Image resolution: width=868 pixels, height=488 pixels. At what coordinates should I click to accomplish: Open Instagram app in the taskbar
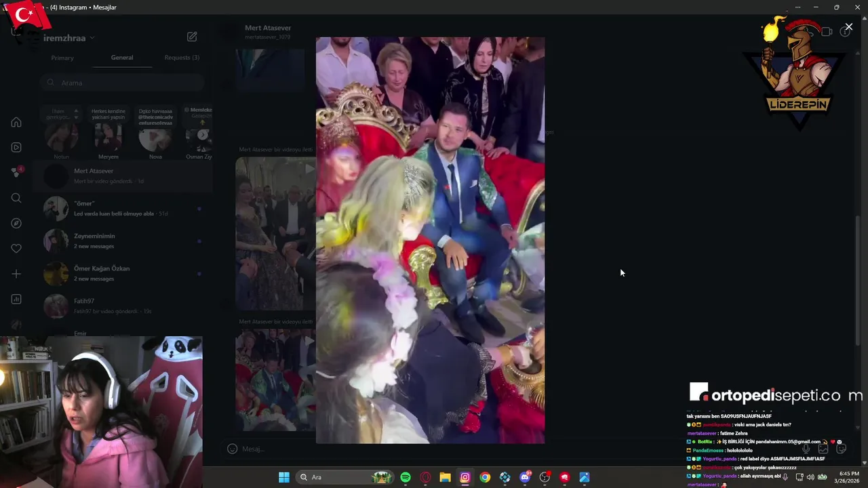pos(465,477)
